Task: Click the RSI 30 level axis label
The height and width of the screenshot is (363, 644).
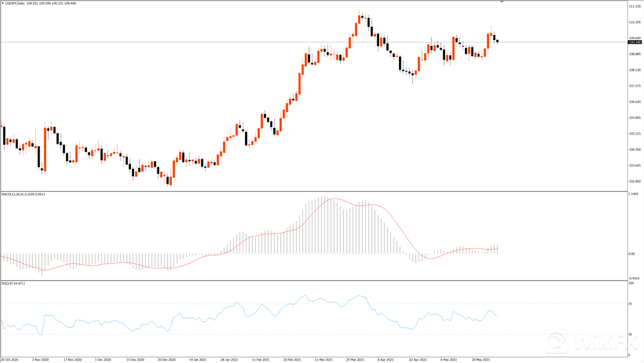Action: (631, 334)
